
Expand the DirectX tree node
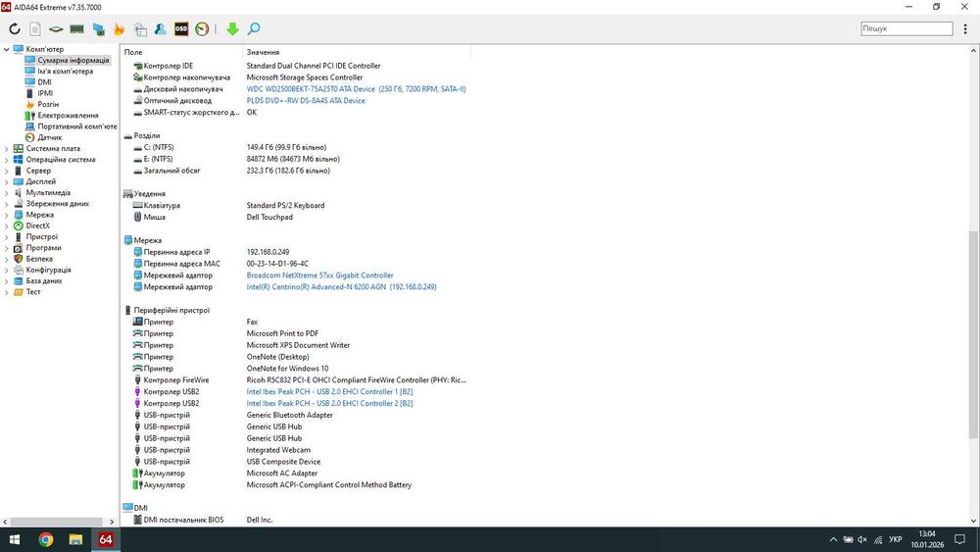[x=6, y=226]
